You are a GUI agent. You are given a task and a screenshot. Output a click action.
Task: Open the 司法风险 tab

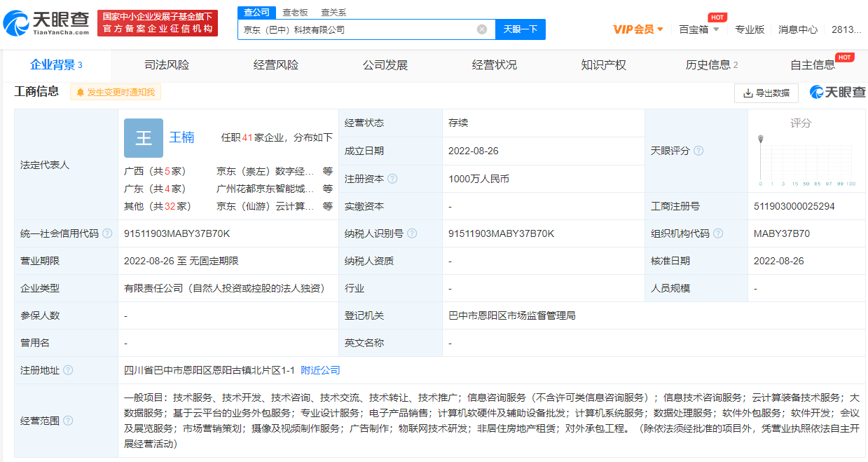click(x=167, y=65)
